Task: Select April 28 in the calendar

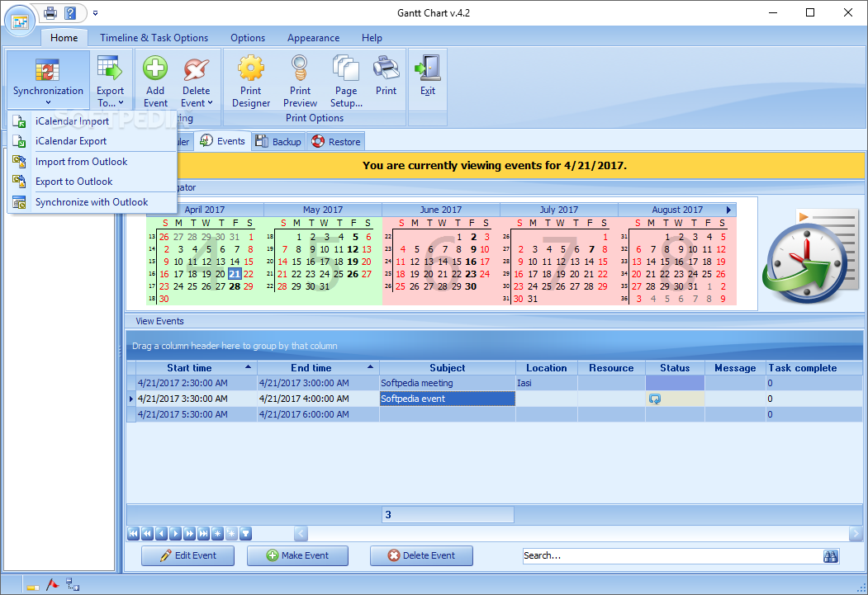Action: [x=235, y=286]
